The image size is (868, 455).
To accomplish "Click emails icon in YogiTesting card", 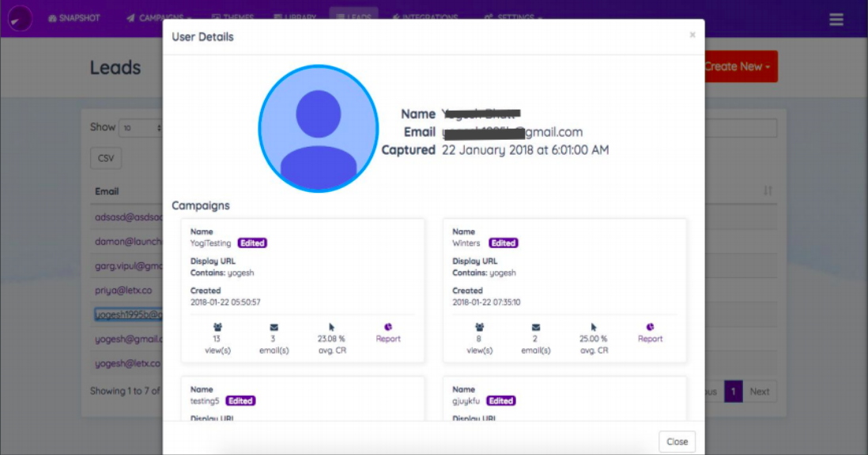I will 274,327.
